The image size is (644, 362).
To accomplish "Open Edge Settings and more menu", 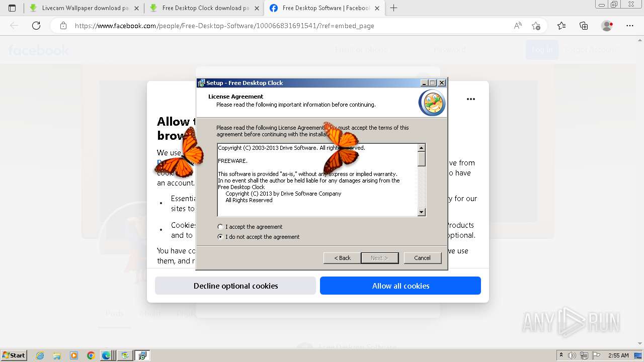I will tap(630, 26).
